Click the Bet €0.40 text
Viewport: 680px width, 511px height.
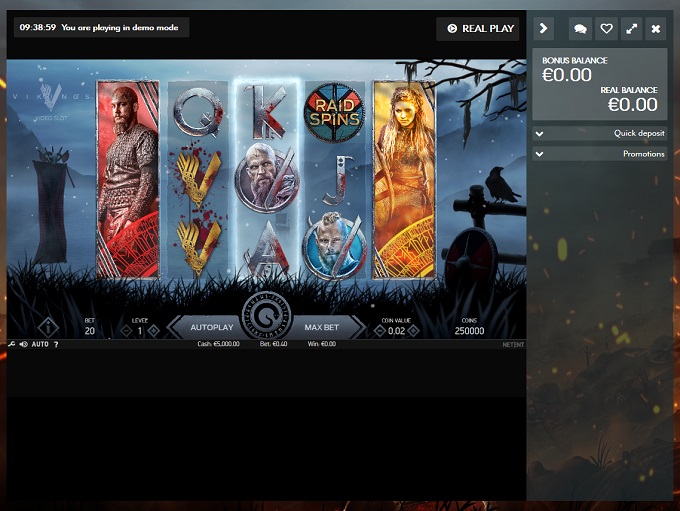[x=274, y=344]
